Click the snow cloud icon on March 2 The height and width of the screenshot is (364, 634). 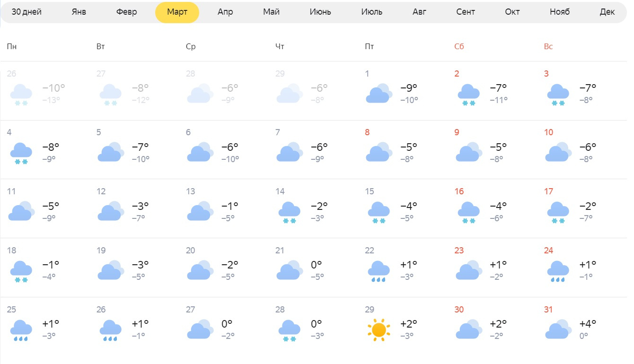[468, 95]
